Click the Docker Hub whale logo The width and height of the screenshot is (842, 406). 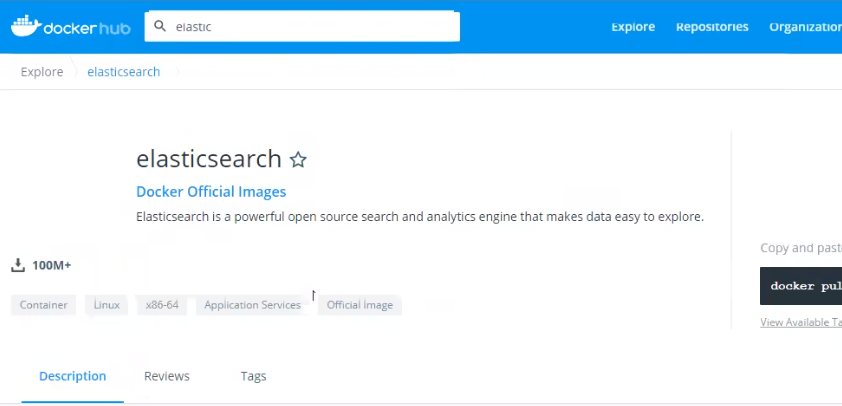pyautogui.click(x=25, y=26)
